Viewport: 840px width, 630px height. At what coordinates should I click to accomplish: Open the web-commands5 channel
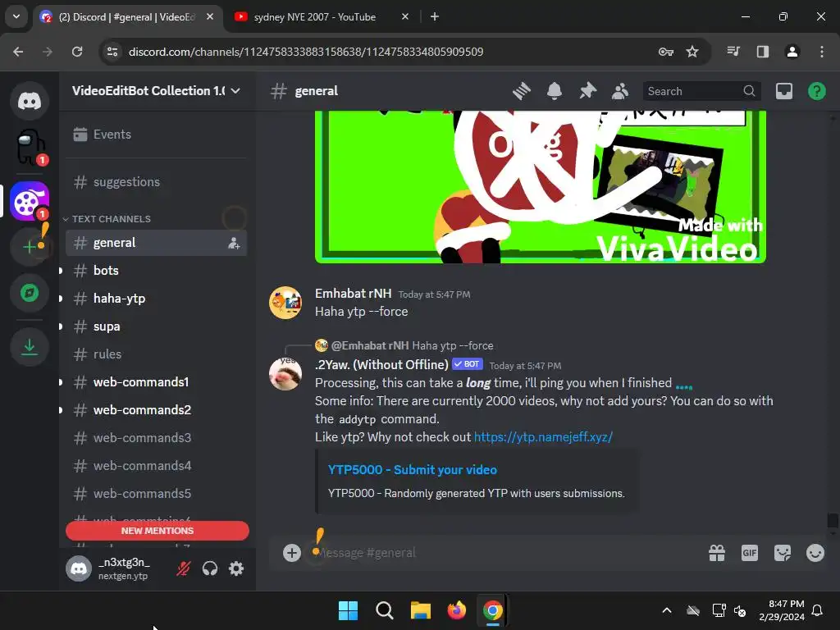click(x=156, y=493)
